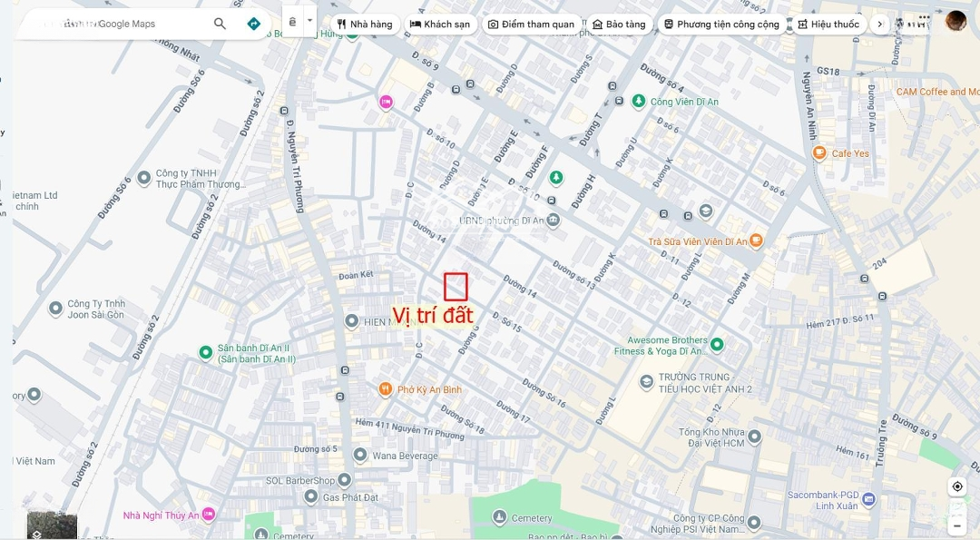
Task: Open the Sacombank PGD Linh Xuân marker
Action: (868, 499)
